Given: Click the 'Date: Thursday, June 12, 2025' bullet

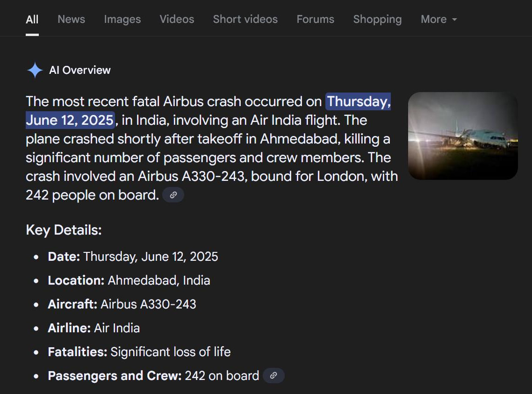Looking at the screenshot, I should point(133,257).
